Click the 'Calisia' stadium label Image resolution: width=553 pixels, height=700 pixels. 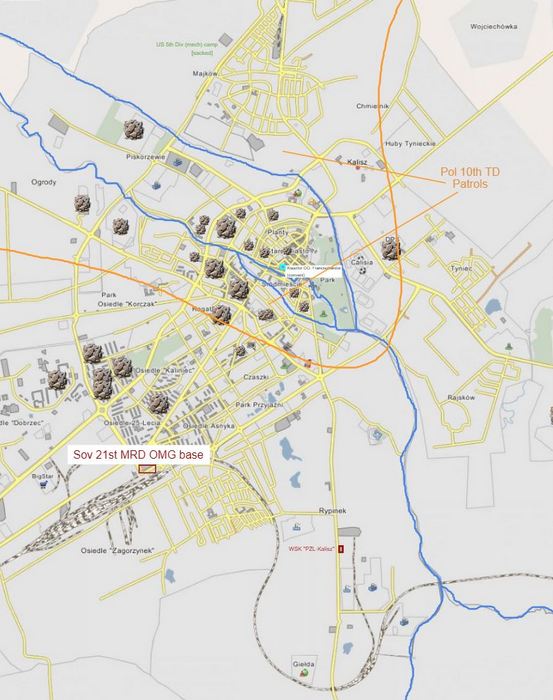362,262
